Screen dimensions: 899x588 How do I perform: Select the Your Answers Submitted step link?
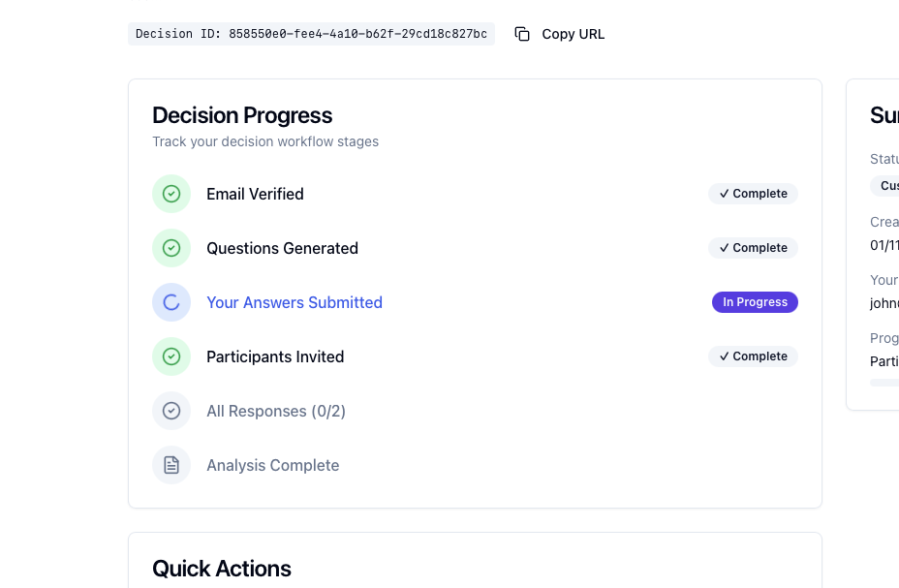click(x=294, y=302)
